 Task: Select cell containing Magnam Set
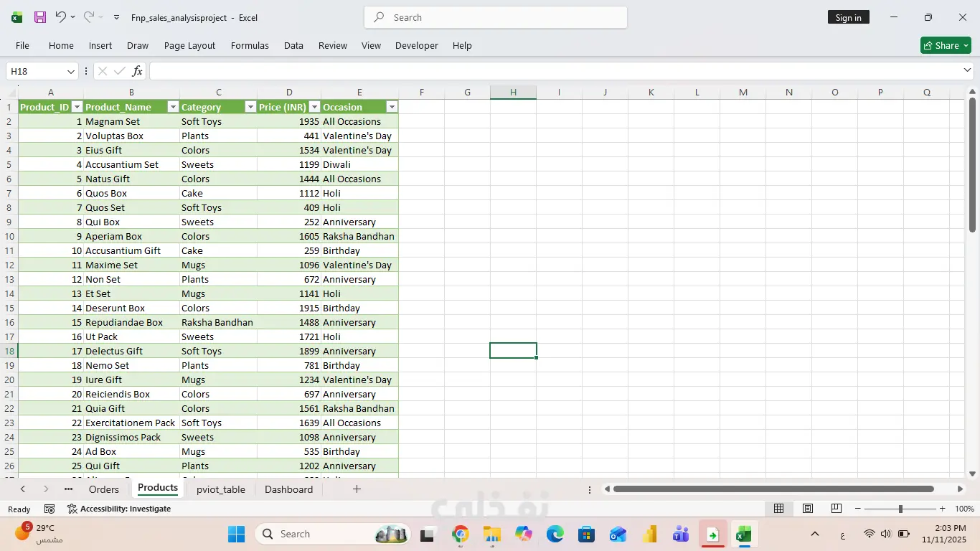pyautogui.click(x=131, y=121)
